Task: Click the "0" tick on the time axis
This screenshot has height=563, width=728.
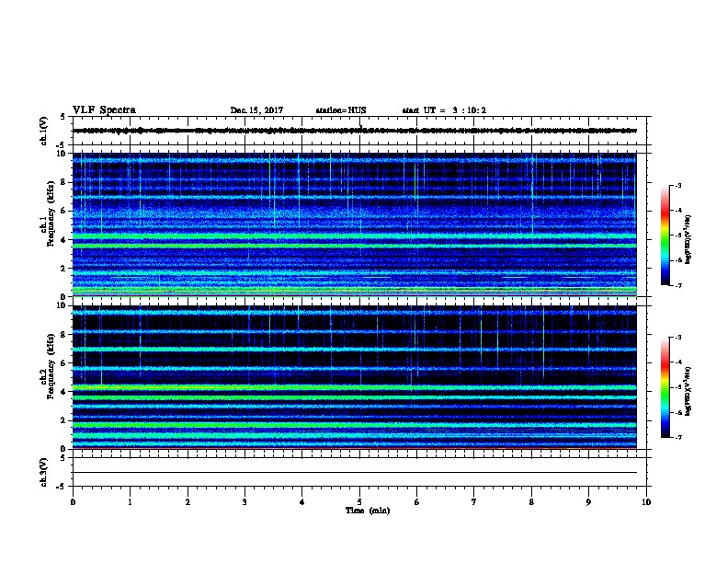Action: point(73,502)
